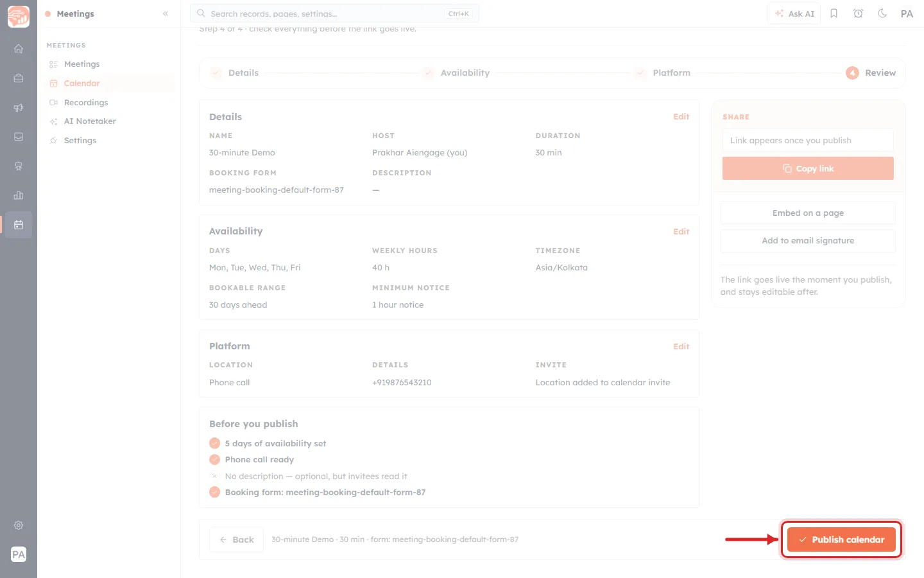Open the home icon in left rail

point(19,49)
